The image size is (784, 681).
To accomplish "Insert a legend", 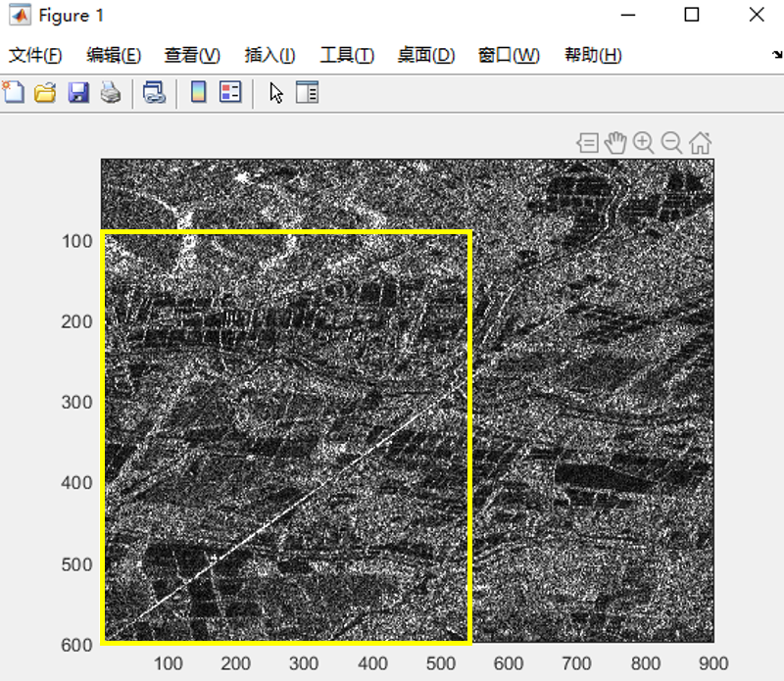I will [231, 91].
